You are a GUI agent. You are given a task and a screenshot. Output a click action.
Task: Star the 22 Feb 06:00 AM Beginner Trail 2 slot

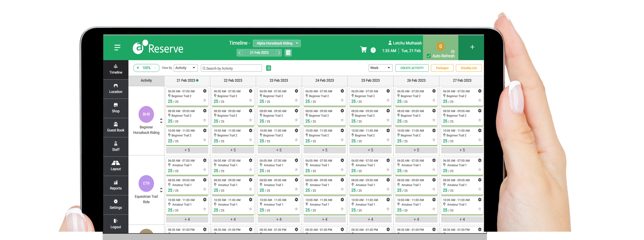[250, 100]
